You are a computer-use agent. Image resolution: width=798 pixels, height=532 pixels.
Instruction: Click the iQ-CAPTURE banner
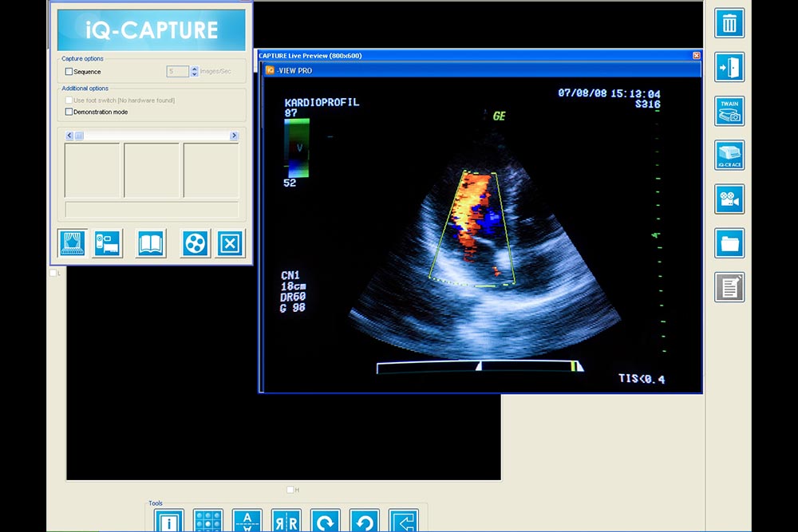pos(151,30)
